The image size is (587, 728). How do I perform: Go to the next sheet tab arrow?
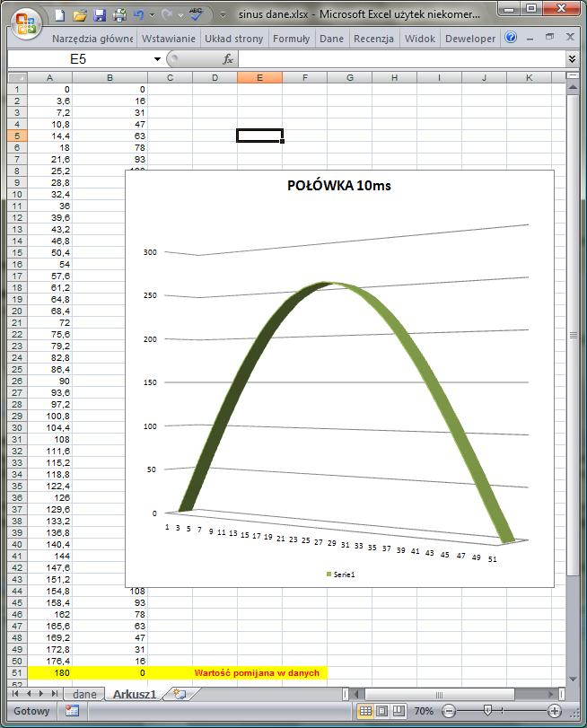pos(41,694)
